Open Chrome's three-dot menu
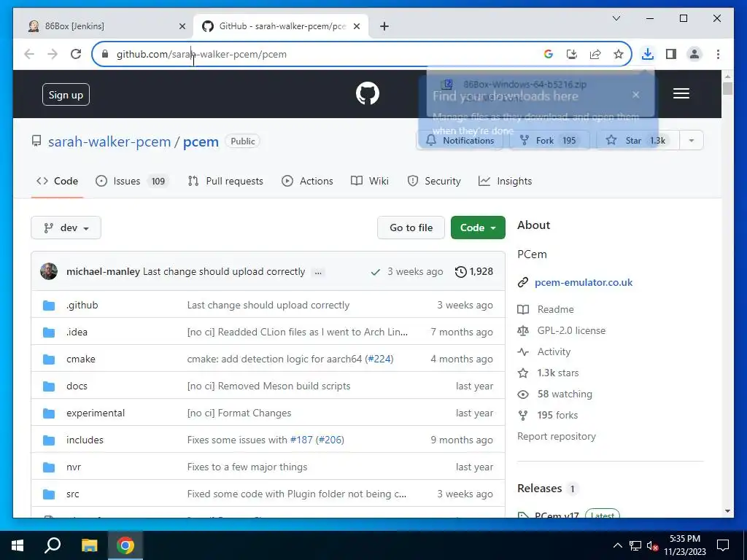Image resolution: width=747 pixels, height=560 pixels. click(x=718, y=54)
